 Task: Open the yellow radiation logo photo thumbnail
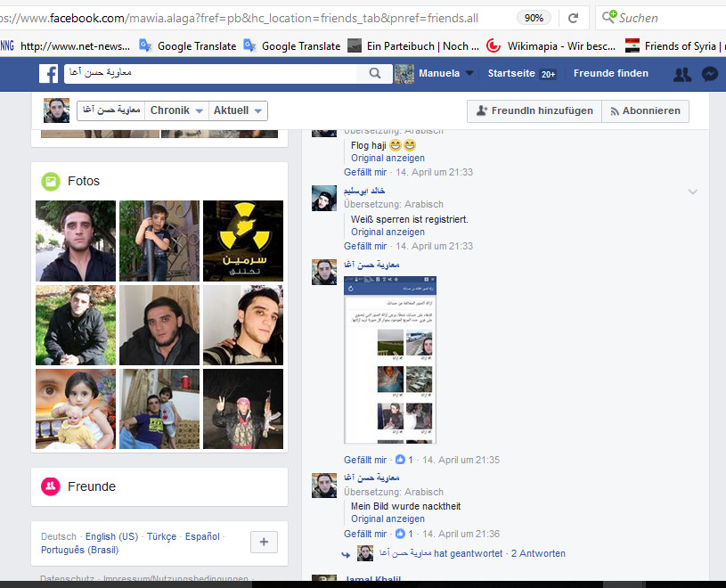coord(243,241)
